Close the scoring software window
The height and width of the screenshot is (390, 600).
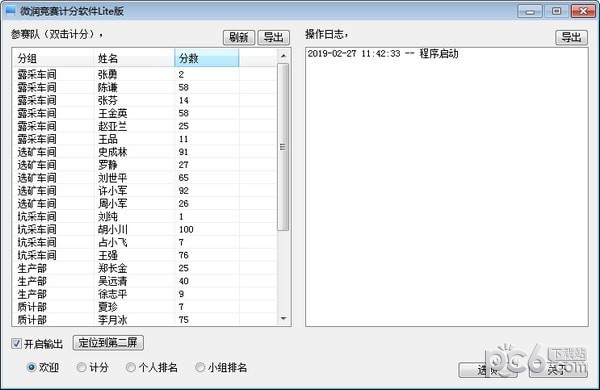583,11
